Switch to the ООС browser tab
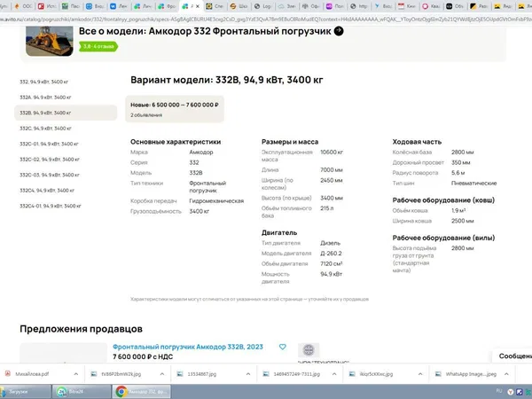This screenshot has width=532, height=399. 23,6
